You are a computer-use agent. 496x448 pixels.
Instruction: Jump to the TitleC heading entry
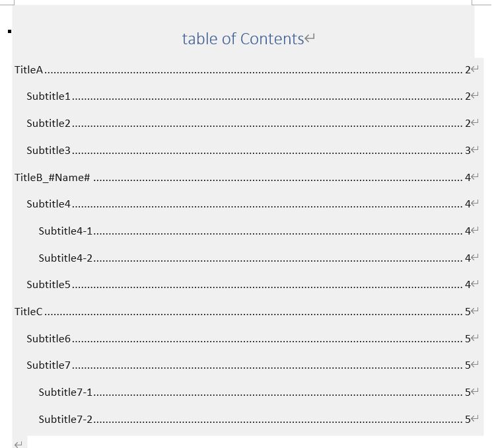[x=29, y=312]
